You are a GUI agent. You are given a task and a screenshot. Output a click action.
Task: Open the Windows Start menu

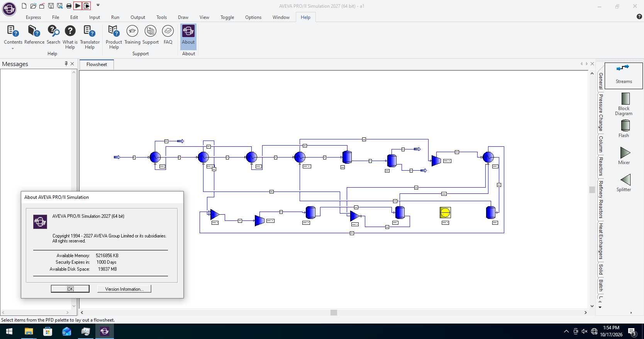point(9,331)
